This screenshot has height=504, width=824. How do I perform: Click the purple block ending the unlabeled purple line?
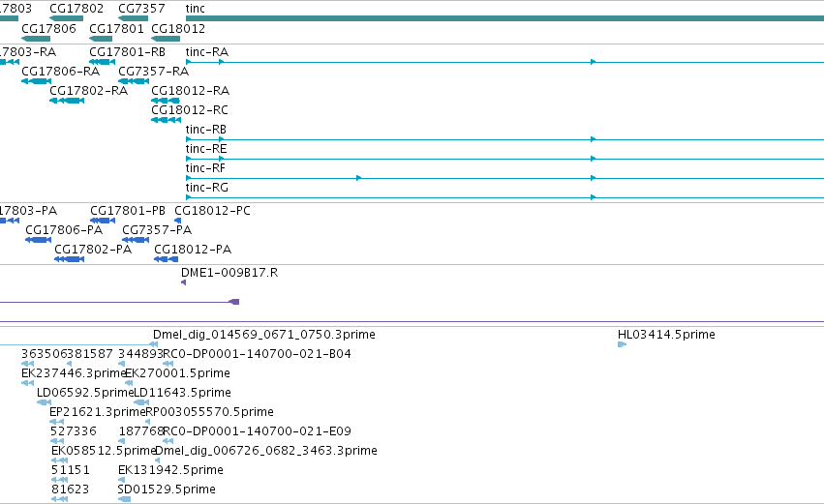pos(234,302)
